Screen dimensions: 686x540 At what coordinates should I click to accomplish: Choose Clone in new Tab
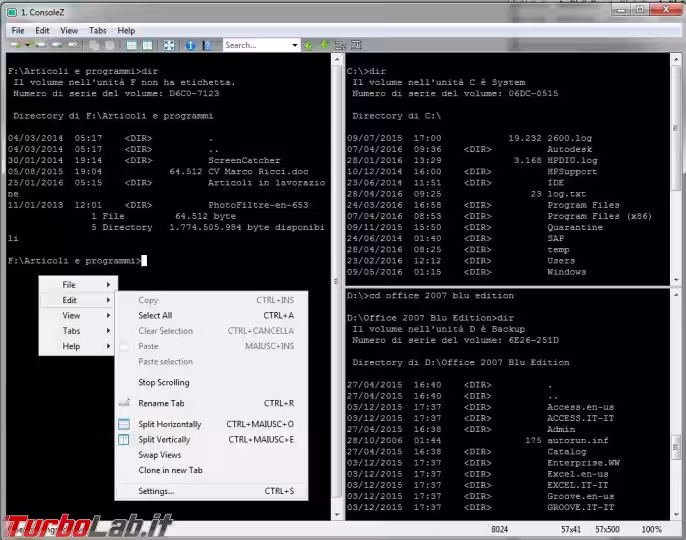coord(170,470)
